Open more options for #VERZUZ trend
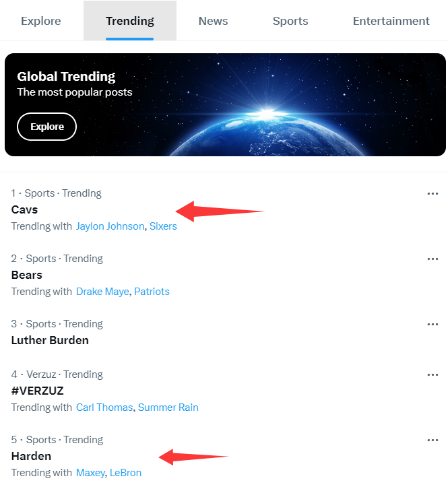 click(x=433, y=375)
